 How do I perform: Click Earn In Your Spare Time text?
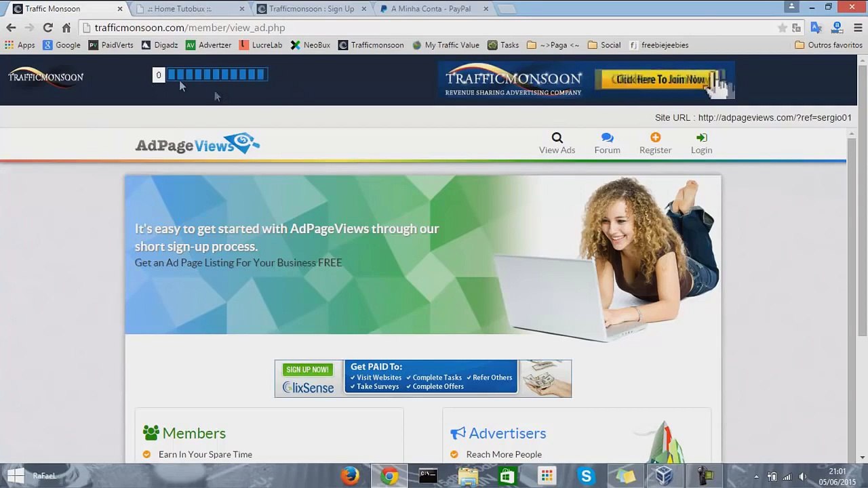tap(205, 454)
